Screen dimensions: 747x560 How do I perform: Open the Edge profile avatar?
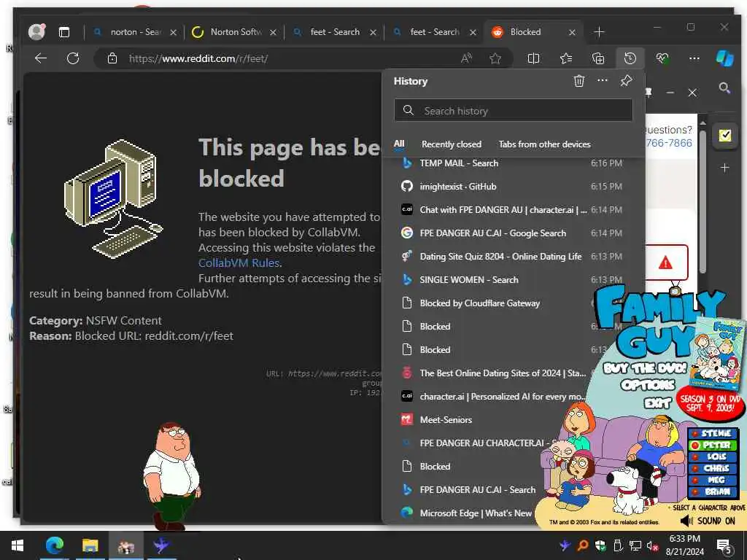(36, 32)
